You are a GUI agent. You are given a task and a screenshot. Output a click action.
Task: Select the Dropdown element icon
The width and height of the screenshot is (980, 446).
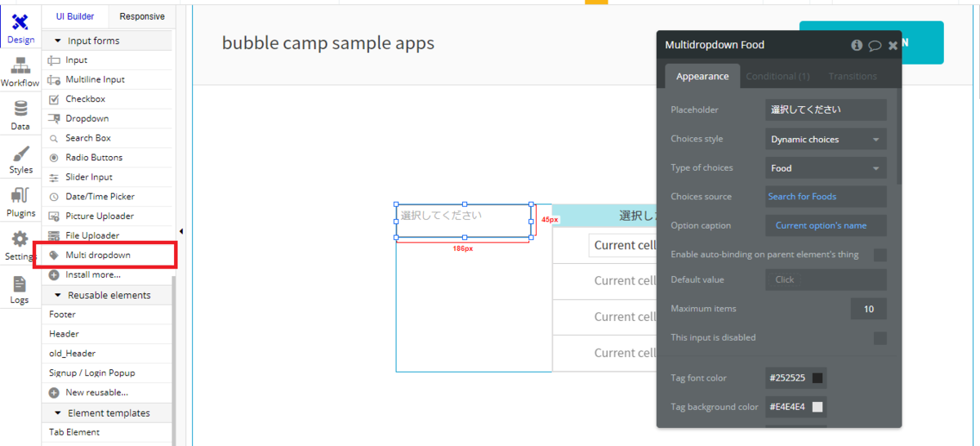click(x=54, y=118)
